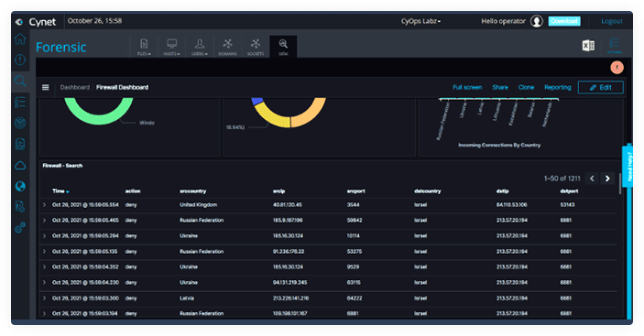The image size is (644, 336).
Task: Click the dstip column header
Action: 502,191
